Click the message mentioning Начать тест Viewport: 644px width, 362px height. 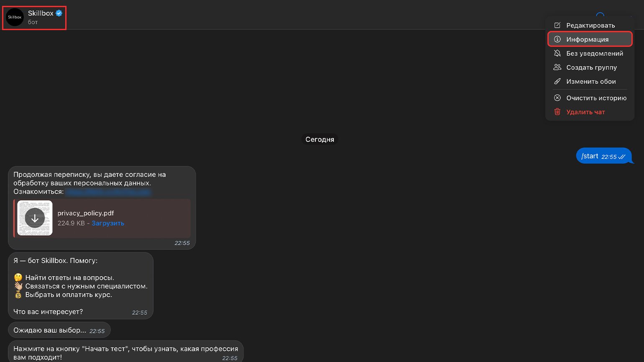[x=125, y=352]
